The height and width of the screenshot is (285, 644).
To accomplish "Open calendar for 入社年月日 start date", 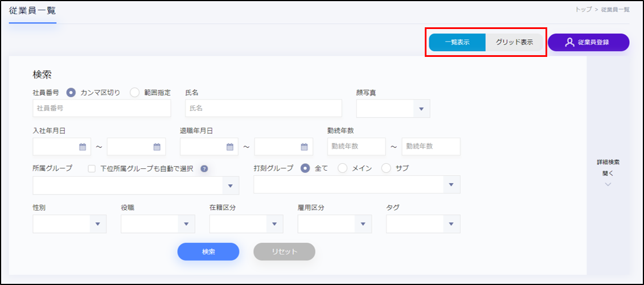I will 83,147.
